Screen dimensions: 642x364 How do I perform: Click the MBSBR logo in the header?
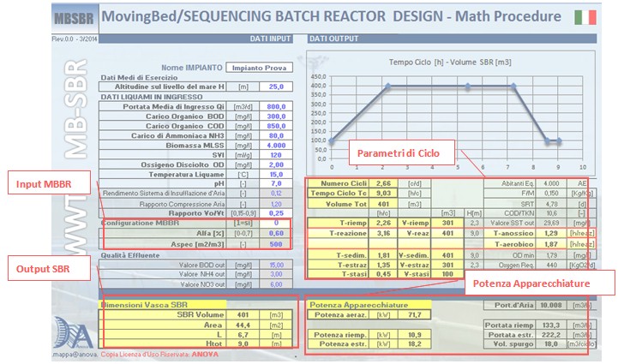(x=73, y=18)
